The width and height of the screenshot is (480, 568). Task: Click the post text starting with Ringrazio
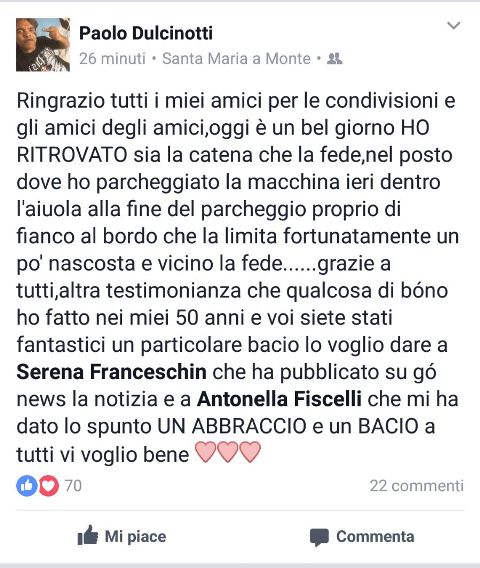[x=238, y=277]
